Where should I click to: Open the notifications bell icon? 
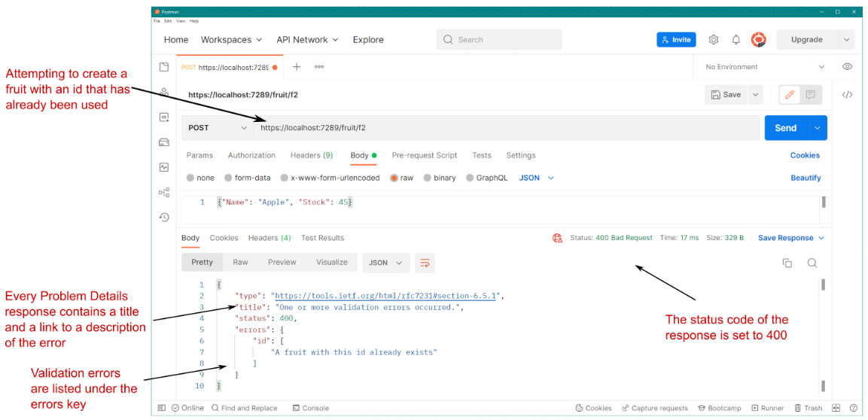point(736,40)
